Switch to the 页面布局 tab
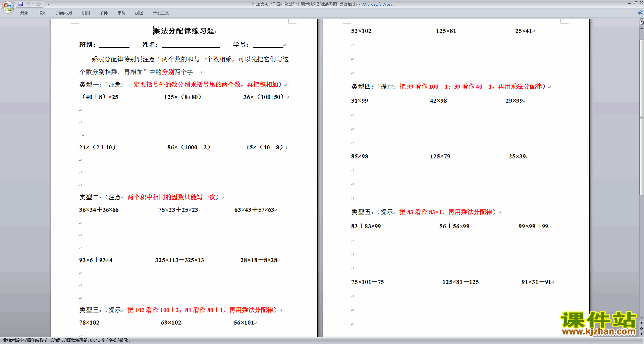Screen dimensions: 644x344 (x=64, y=13)
